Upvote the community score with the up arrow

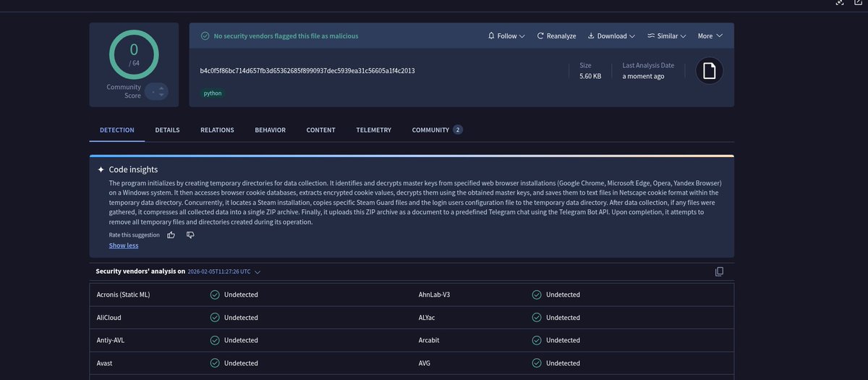tap(162, 88)
